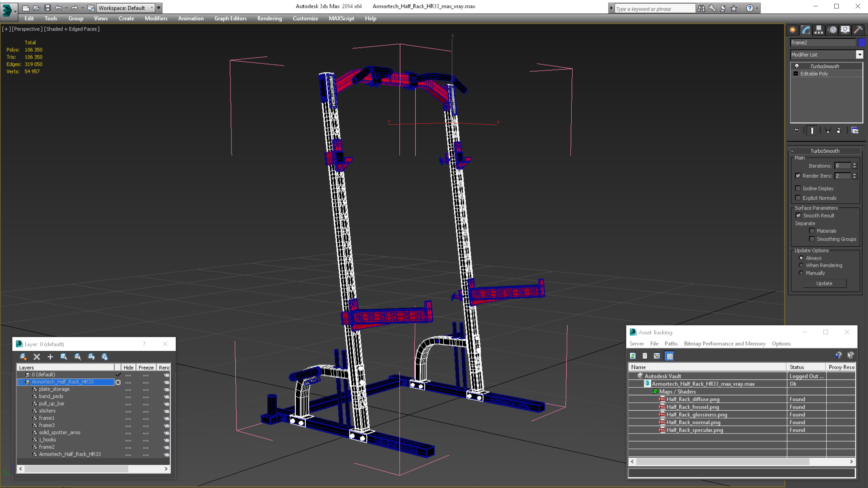Open the Modifier List dropdown

(860, 55)
